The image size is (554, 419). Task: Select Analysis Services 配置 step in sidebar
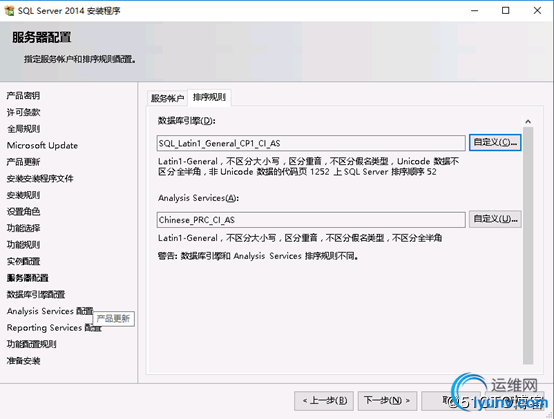coord(50,311)
